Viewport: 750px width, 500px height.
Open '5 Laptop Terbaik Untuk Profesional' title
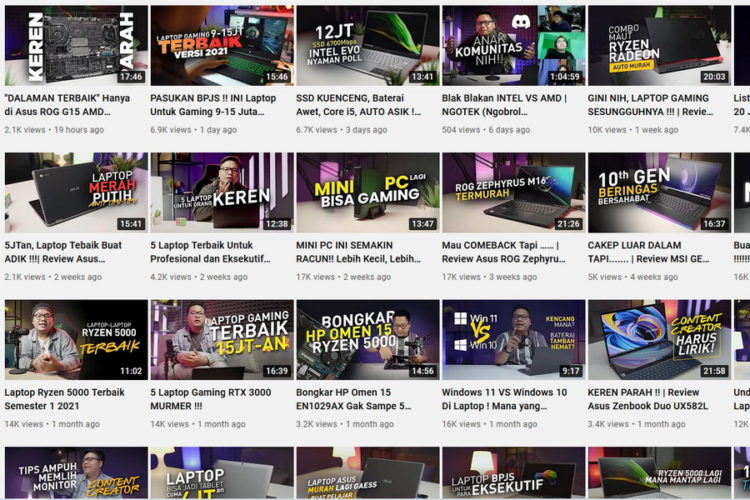(x=210, y=252)
